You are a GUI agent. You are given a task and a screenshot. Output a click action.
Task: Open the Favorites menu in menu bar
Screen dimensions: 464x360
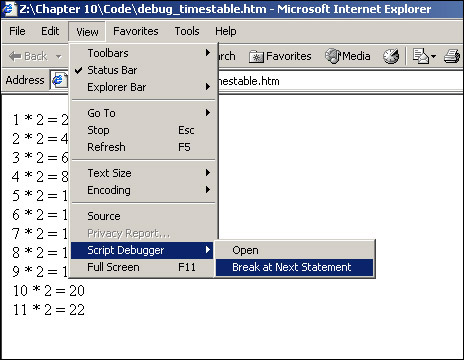coord(136,31)
